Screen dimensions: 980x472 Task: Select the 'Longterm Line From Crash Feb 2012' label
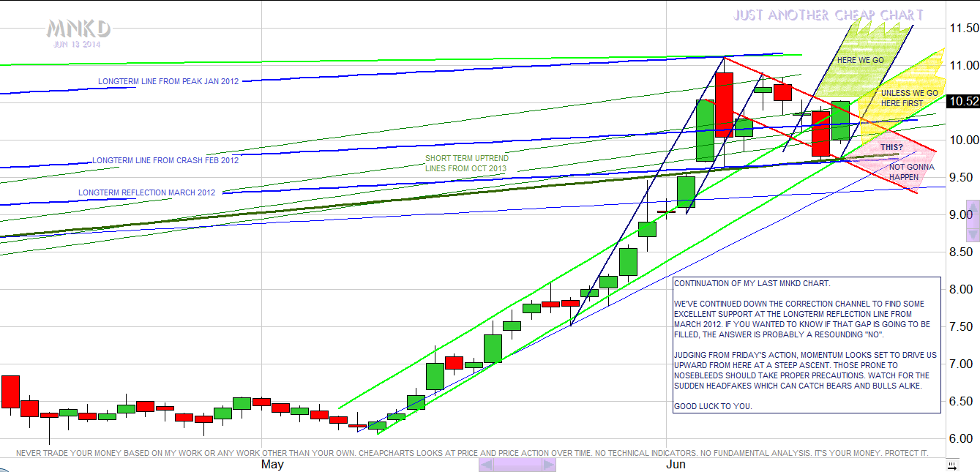(x=165, y=160)
